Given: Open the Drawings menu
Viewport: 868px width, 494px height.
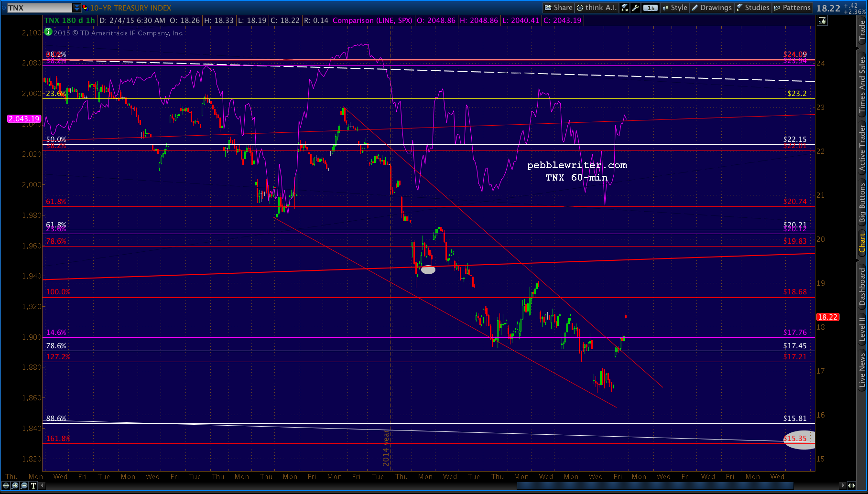Looking at the screenshot, I should click(x=711, y=8).
